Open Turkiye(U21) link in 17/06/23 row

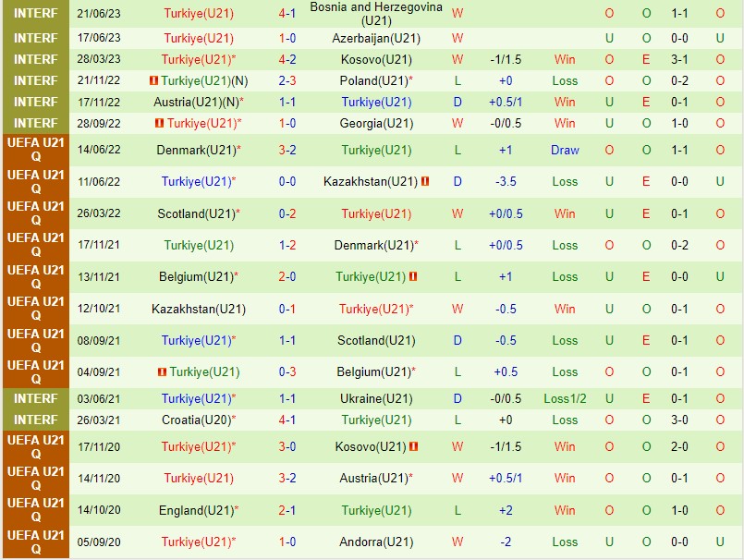[199, 39]
